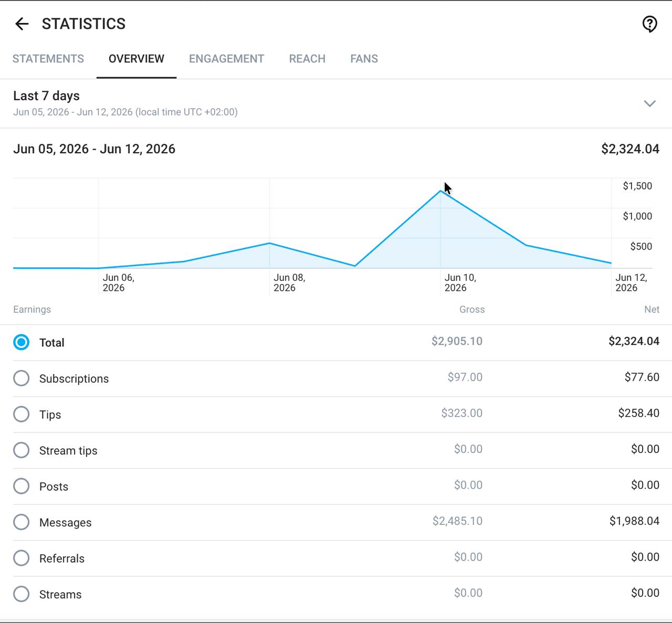The image size is (672, 623).
Task: Click the Last 7 days heading
Action: 46,96
